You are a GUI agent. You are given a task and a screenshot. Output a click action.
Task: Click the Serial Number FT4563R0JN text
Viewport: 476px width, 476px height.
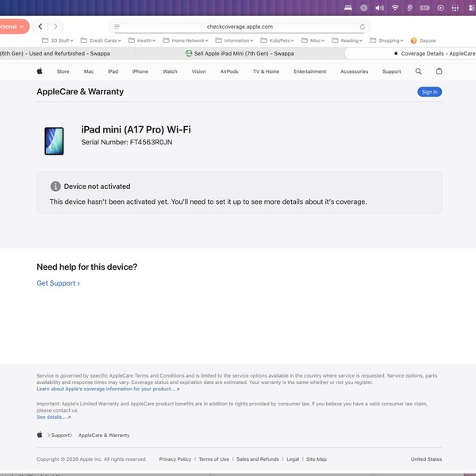point(127,142)
